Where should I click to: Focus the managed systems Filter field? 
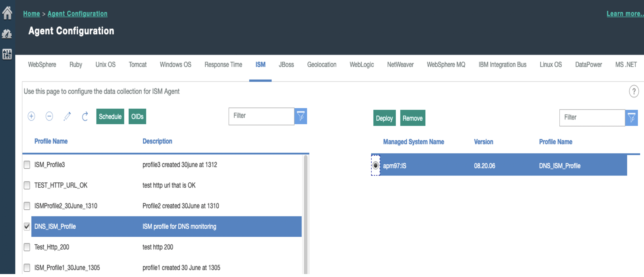point(592,118)
